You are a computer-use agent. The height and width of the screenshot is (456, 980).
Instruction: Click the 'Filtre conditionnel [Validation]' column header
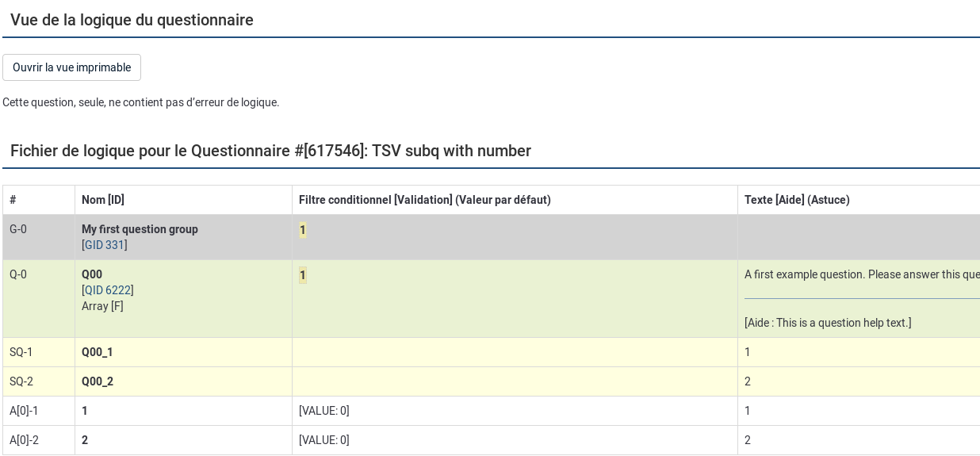(x=424, y=200)
